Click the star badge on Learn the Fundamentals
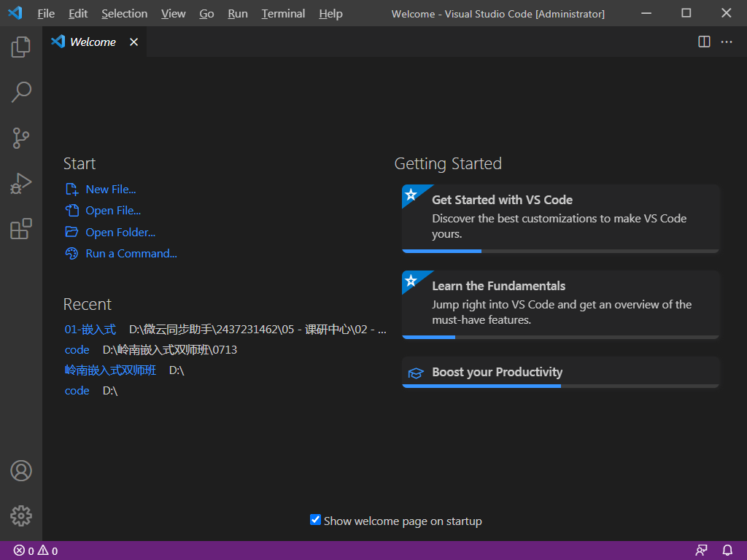The image size is (747, 560). pyautogui.click(x=411, y=281)
